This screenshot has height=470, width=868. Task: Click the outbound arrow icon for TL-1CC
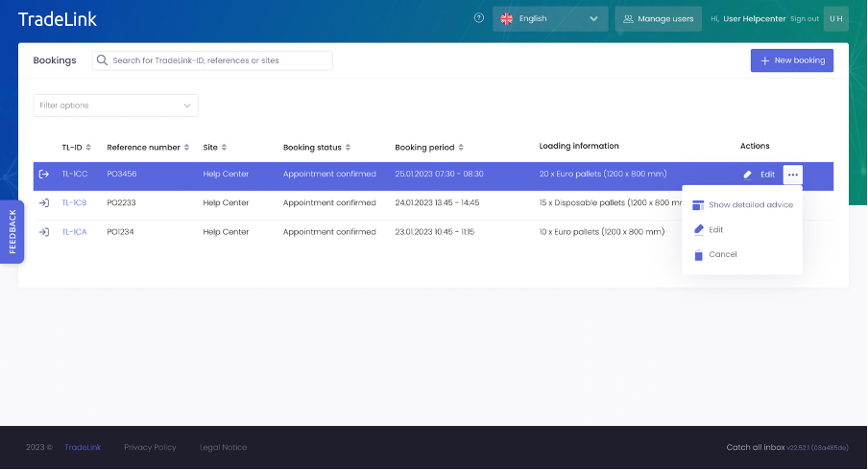pyautogui.click(x=43, y=175)
